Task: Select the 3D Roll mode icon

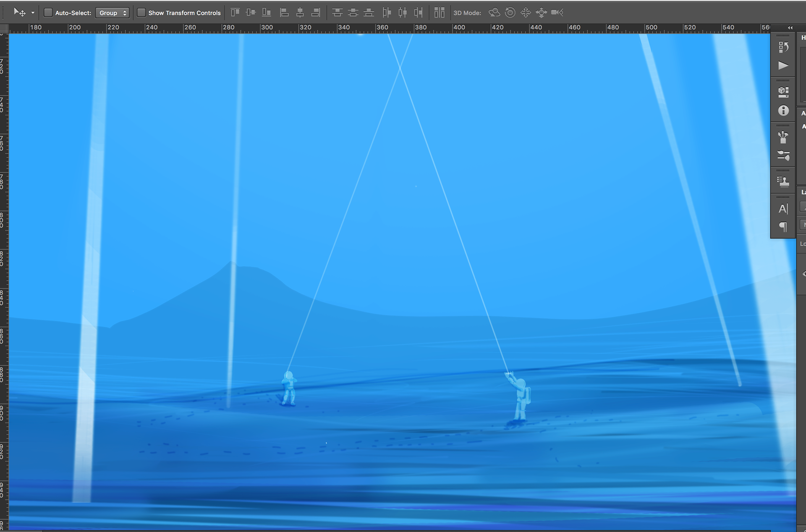Action: tap(510, 13)
